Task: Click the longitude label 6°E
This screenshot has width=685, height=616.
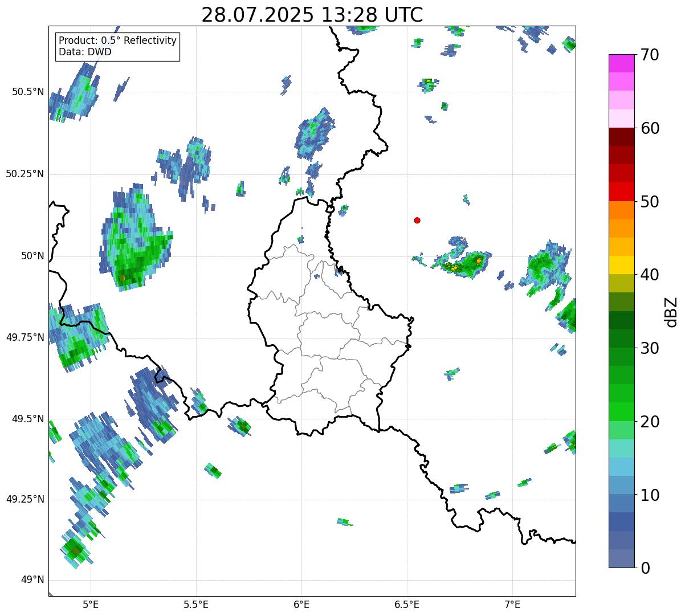Action: [x=301, y=605]
